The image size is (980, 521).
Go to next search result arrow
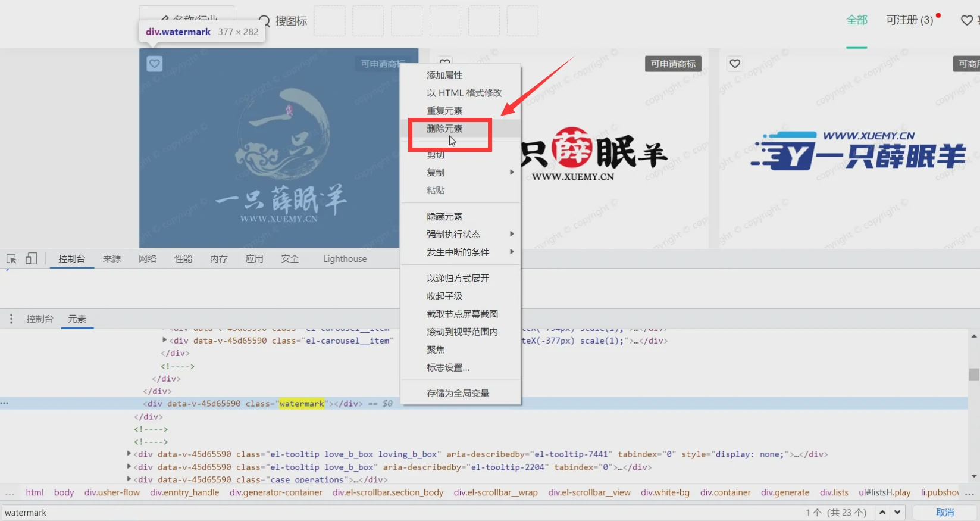tap(897, 512)
